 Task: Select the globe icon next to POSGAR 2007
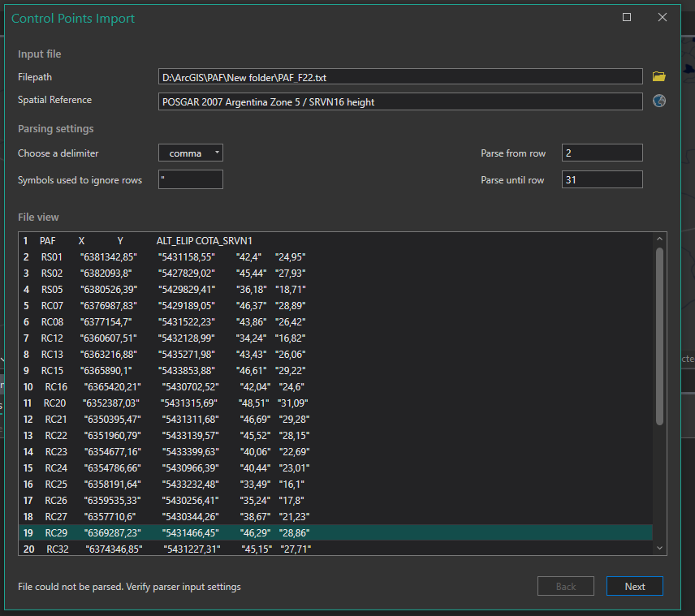point(658,101)
